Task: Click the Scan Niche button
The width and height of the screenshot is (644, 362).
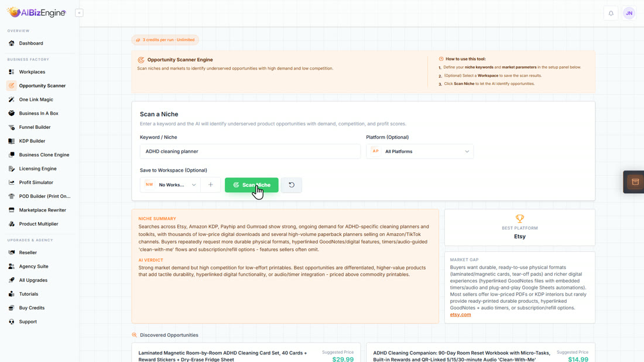Action: click(x=251, y=185)
